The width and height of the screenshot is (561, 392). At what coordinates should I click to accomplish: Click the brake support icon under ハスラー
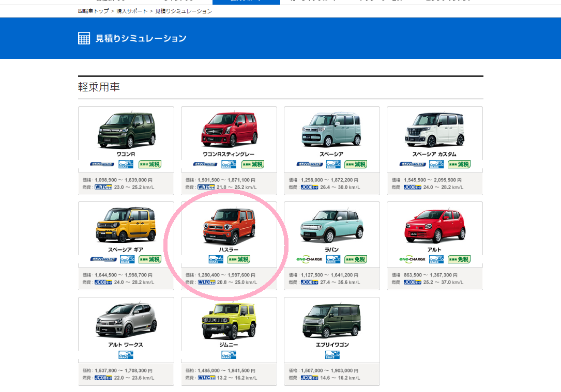(216, 259)
